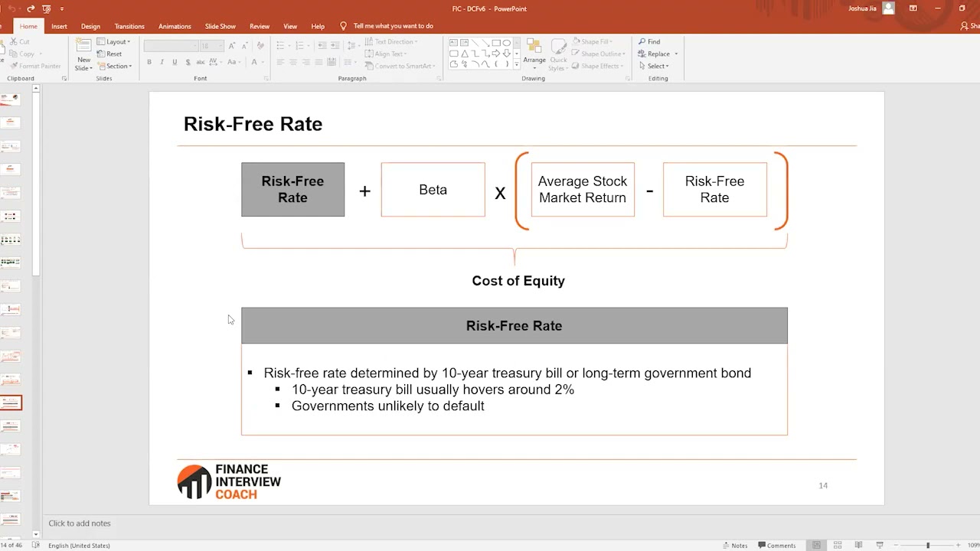The width and height of the screenshot is (980, 551).
Task: Open the Layout dropdown
Action: click(x=113, y=42)
